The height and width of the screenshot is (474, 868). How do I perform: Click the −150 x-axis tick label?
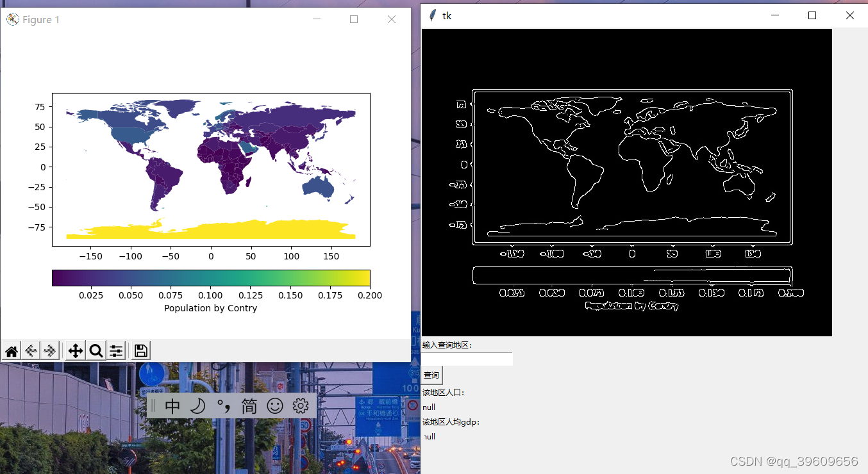click(x=90, y=256)
